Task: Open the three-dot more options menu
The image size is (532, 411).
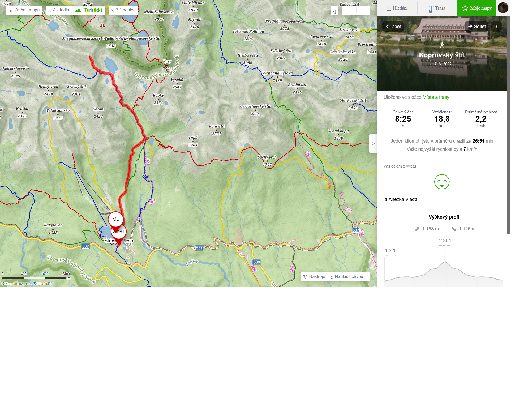Action: pos(496,27)
